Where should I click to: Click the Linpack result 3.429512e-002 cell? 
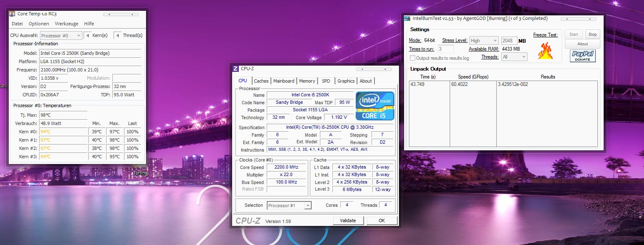click(x=547, y=84)
